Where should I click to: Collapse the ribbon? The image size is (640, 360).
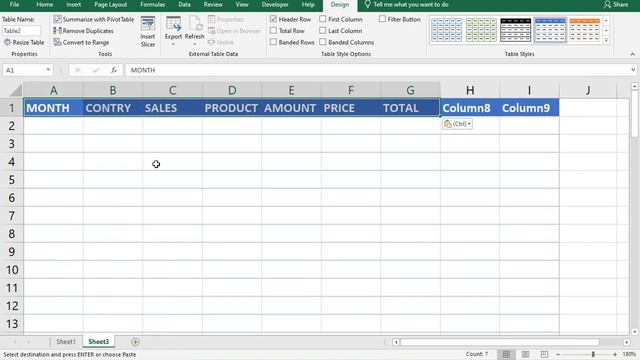632,54
